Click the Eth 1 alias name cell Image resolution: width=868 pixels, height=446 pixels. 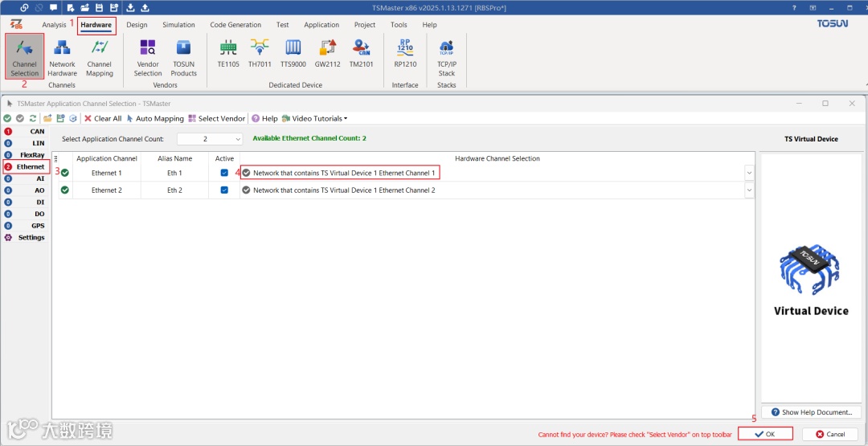coord(174,173)
